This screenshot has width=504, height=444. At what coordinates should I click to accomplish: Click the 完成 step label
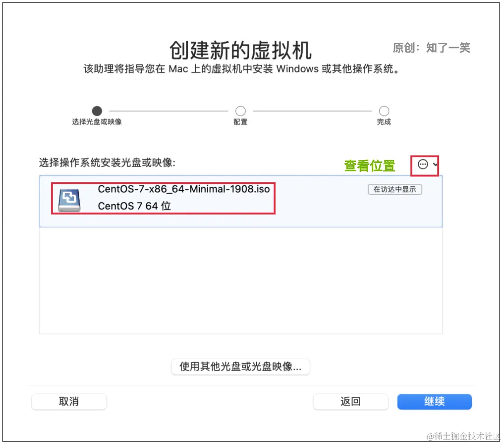point(384,122)
